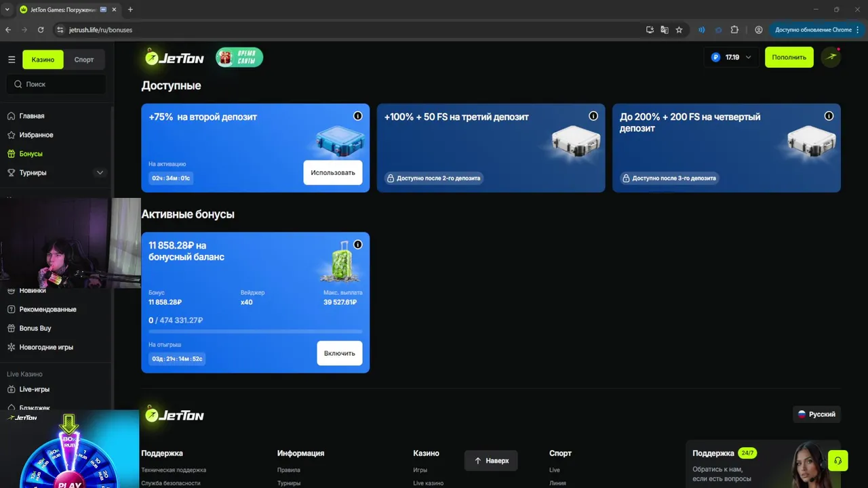The width and height of the screenshot is (868, 488).
Task: Bookmark this page with star icon
Action: (679, 30)
